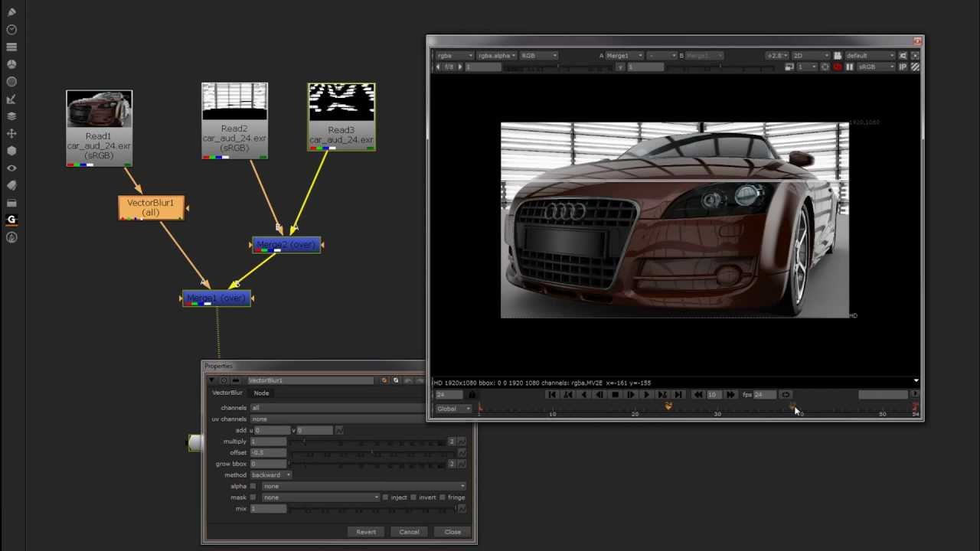Select the G custom gizmos icon in left toolbar
Screen dimensions: 980x551
(11, 220)
